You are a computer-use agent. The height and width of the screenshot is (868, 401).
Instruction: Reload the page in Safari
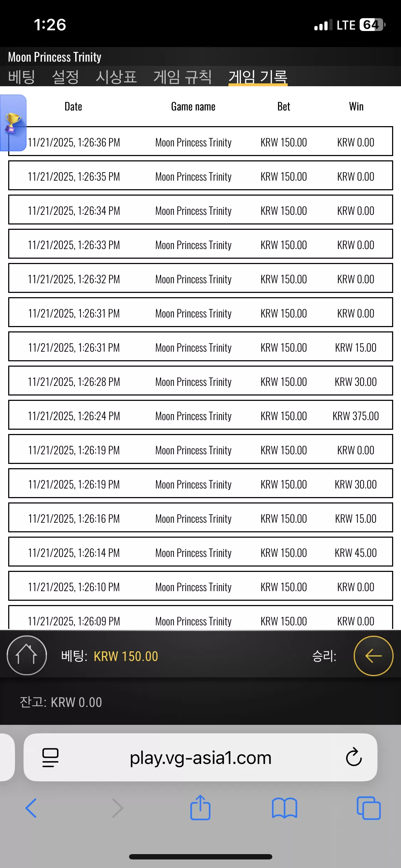point(354,757)
